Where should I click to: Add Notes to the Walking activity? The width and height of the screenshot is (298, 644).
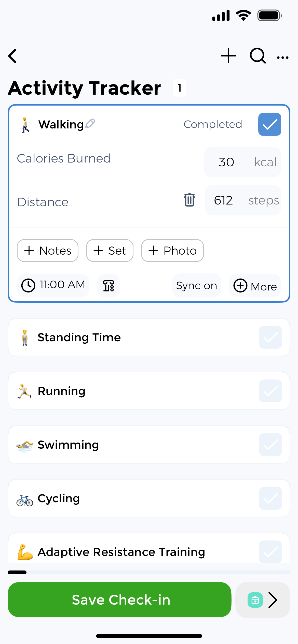point(48,251)
